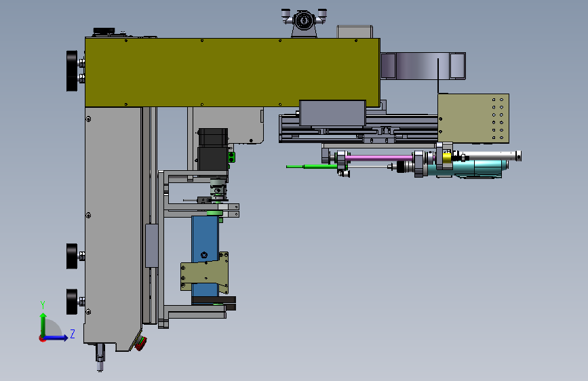Select the green connector on the stepper motor
Viewport: 588px width, 381px height.
coord(232,157)
